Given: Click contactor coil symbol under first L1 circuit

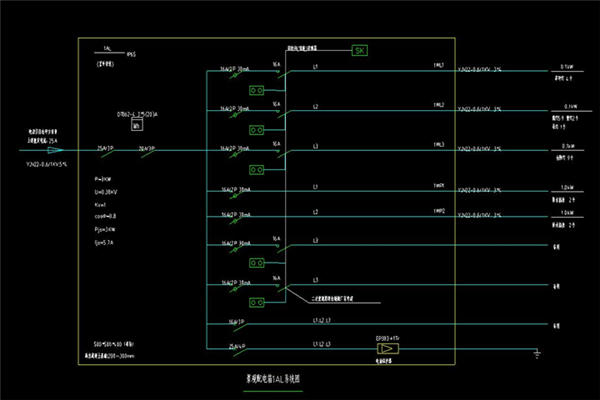Looking at the screenshot, I should coord(256,90).
